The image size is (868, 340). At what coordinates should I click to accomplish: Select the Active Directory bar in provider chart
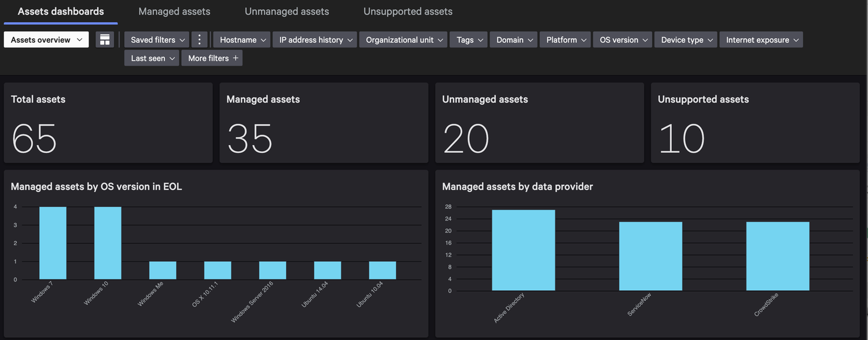[523, 250]
